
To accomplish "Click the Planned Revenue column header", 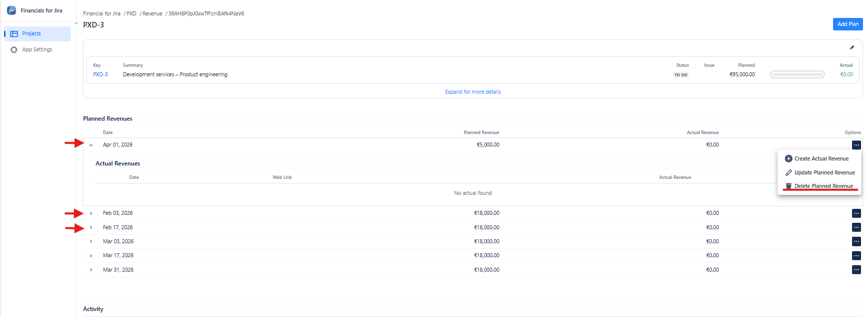I will pos(481,133).
